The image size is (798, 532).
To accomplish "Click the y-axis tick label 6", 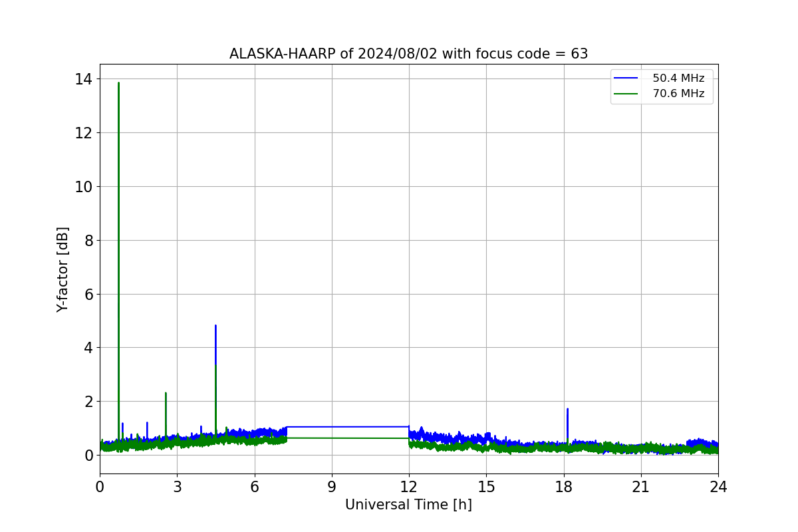I will click(x=88, y=294).
